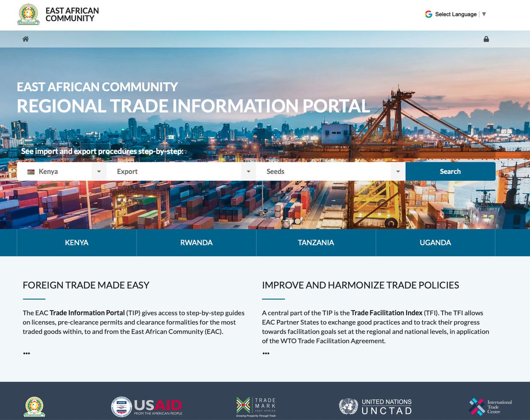
Task: Click the Search button
Action: pos(450,171)
